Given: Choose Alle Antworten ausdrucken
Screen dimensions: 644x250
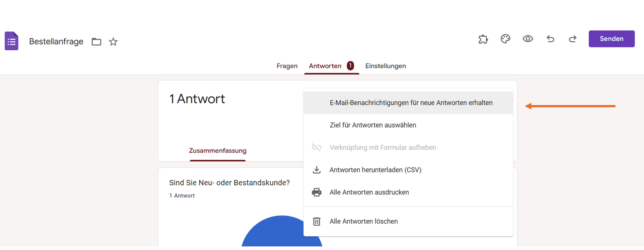Looking at the screenshot, I should click(408, 193).
